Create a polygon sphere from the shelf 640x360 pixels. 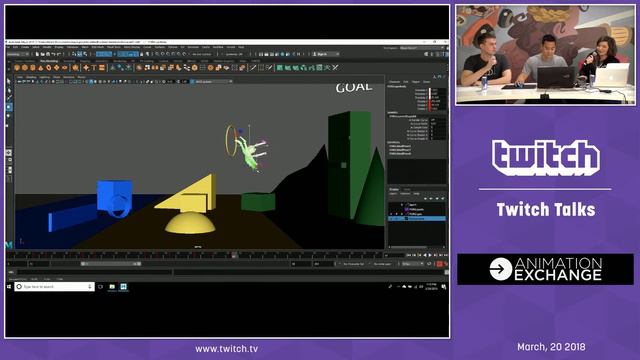click(x=17, y=68)
